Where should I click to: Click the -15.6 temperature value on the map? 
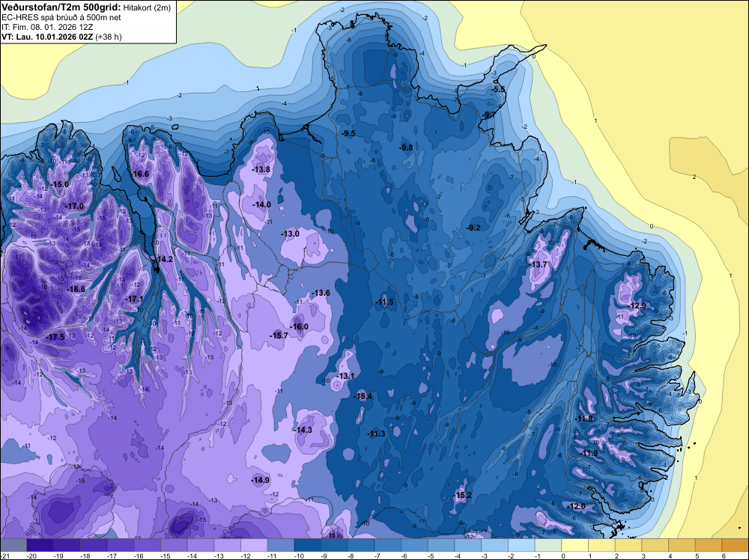pyautogui.click(x=60, y=184)
